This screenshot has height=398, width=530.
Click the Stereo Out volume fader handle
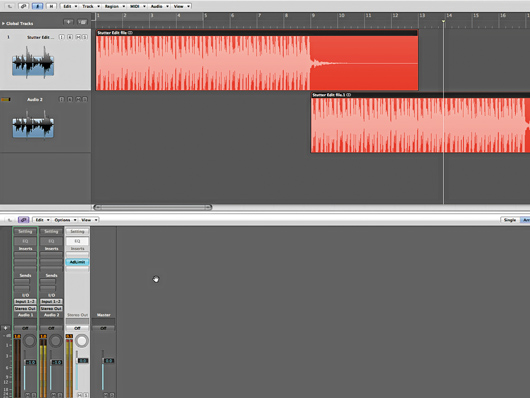(x=83, y=361)
